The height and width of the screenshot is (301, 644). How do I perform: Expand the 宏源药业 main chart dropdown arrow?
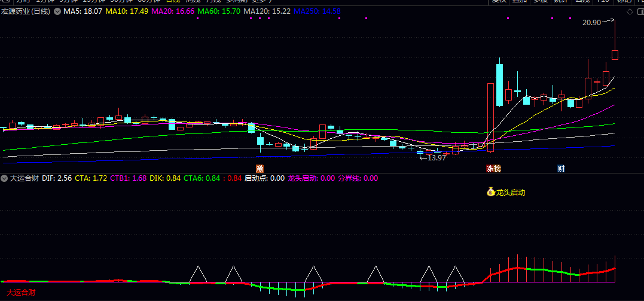pos(56,11)
